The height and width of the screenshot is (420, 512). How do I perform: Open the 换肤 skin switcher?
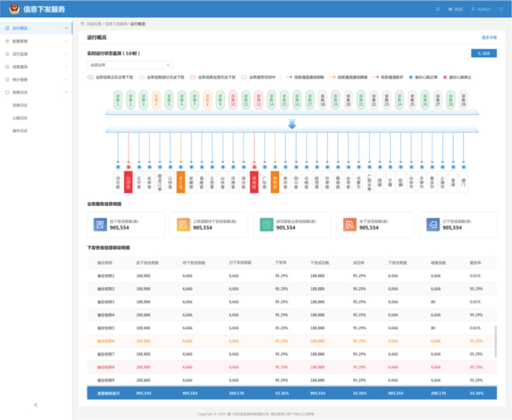pyautogui.click(x=455, y=9)
